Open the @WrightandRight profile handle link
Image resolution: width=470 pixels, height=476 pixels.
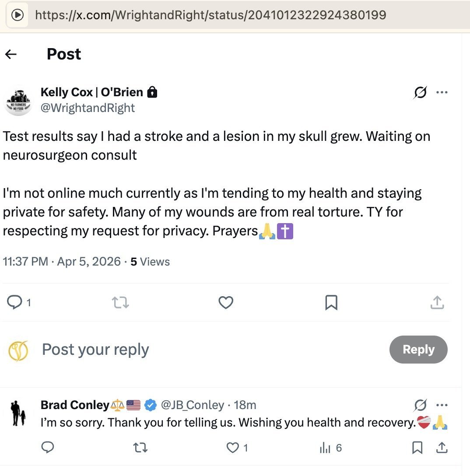[x=88, y=108]
